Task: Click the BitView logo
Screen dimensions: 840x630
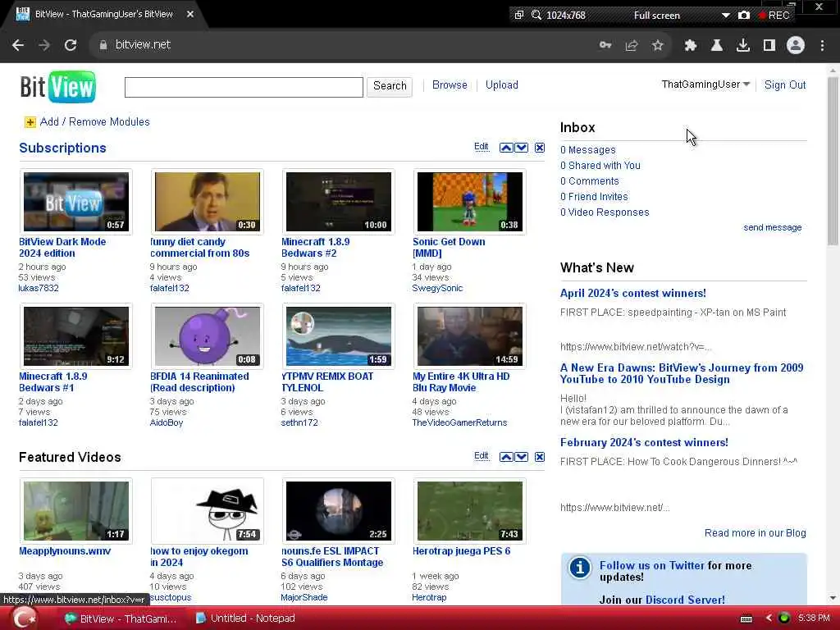Action: click(58, 87)
